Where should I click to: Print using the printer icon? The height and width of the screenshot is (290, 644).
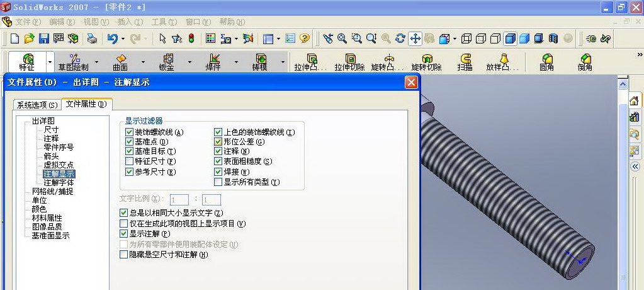(x=92, y=39)
